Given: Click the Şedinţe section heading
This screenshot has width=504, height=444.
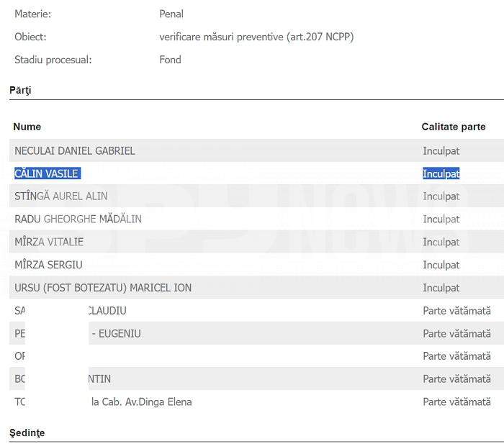Looking at the screenshot, I should point(27,432).
